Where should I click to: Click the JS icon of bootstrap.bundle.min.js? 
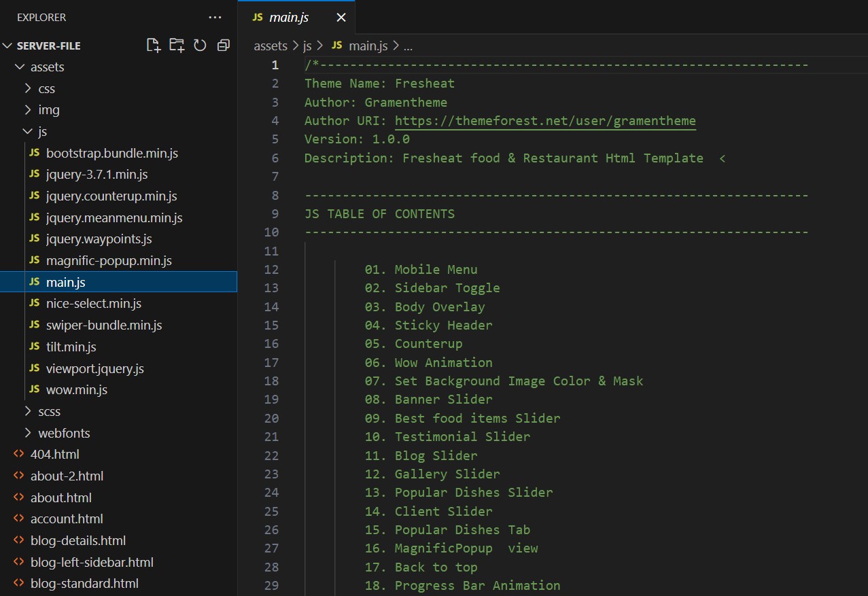click(x=35, y=153)
